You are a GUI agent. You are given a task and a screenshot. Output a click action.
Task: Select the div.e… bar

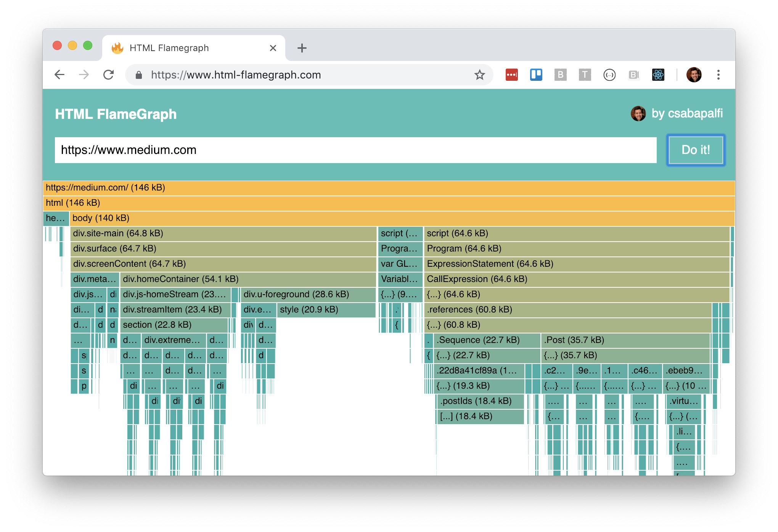pos(258,310)
